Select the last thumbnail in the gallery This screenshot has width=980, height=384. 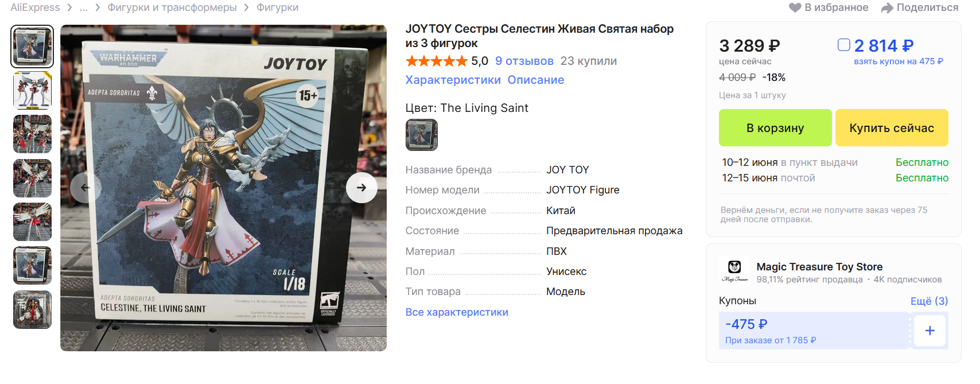tap(32, 310)
